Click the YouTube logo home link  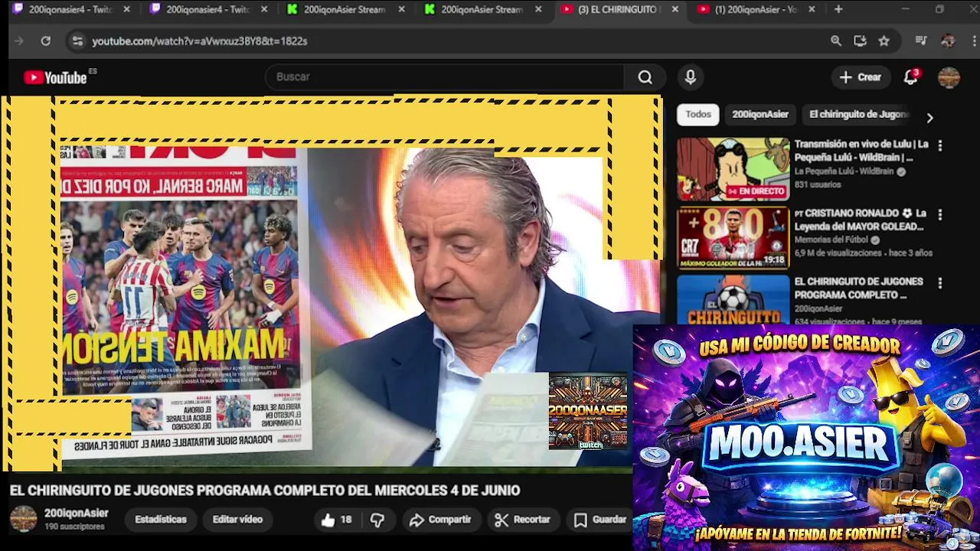pos(55,77)
